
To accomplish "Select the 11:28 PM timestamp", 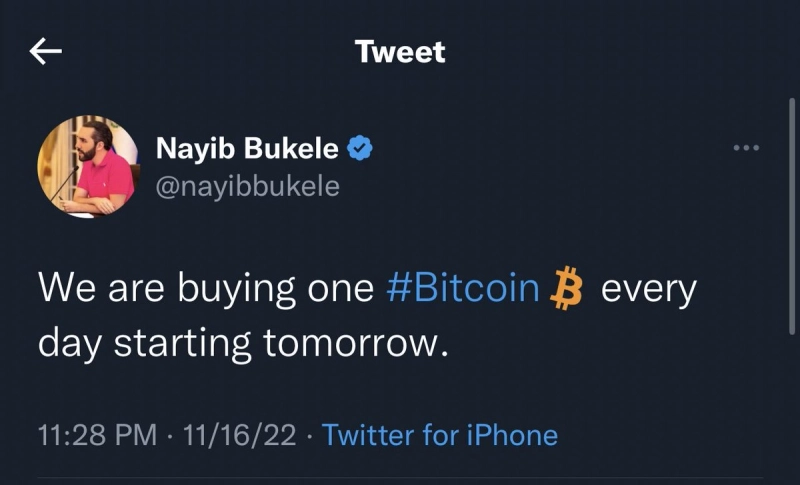I will point(96,435).
